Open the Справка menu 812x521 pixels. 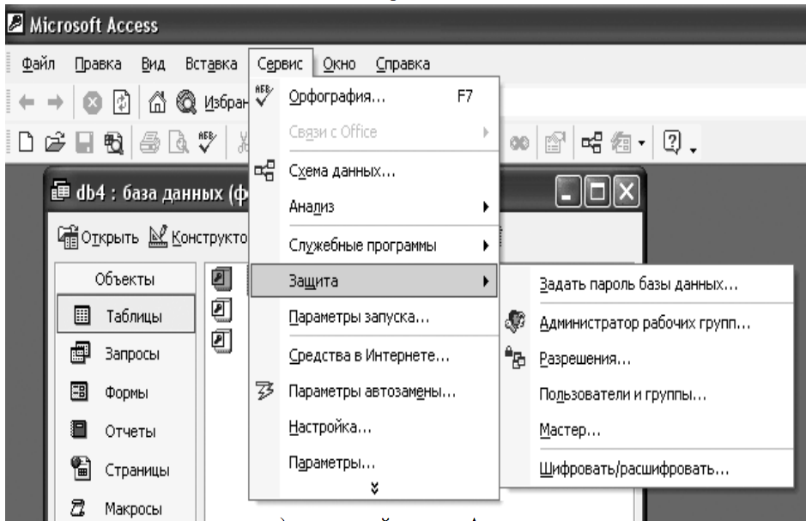403,64
